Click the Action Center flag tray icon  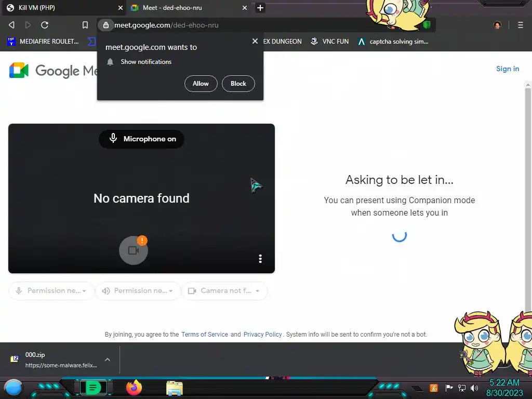coord(449,388)
